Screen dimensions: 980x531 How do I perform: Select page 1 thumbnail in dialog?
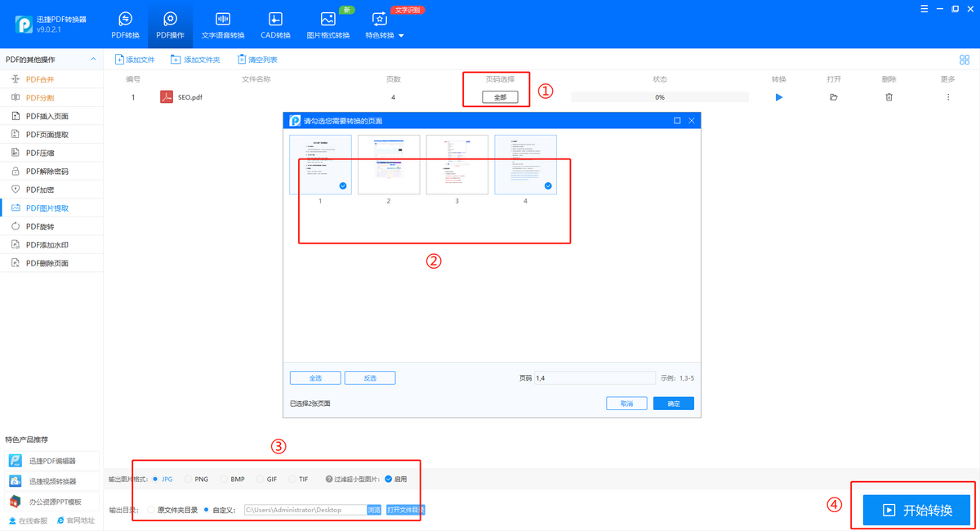point(320,164)
